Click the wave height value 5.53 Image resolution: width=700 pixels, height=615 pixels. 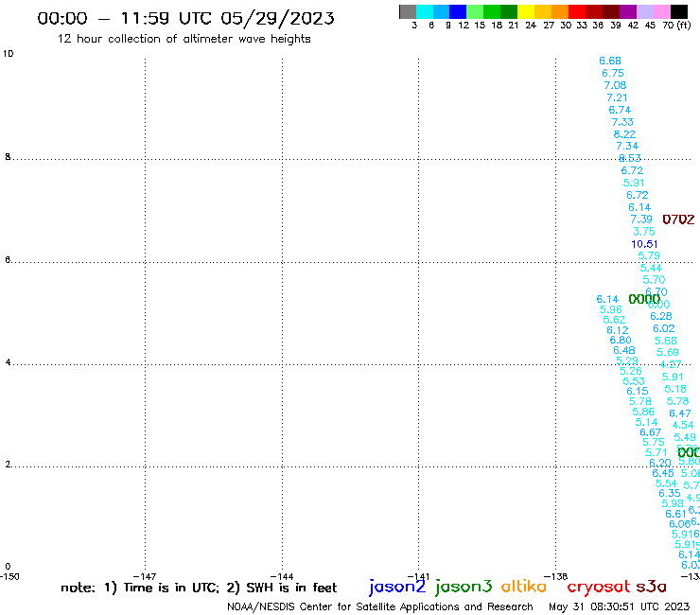[x=634, y=381]
